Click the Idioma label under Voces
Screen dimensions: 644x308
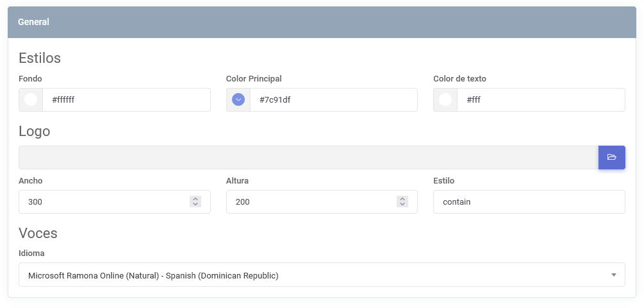(x=31, y=253)
